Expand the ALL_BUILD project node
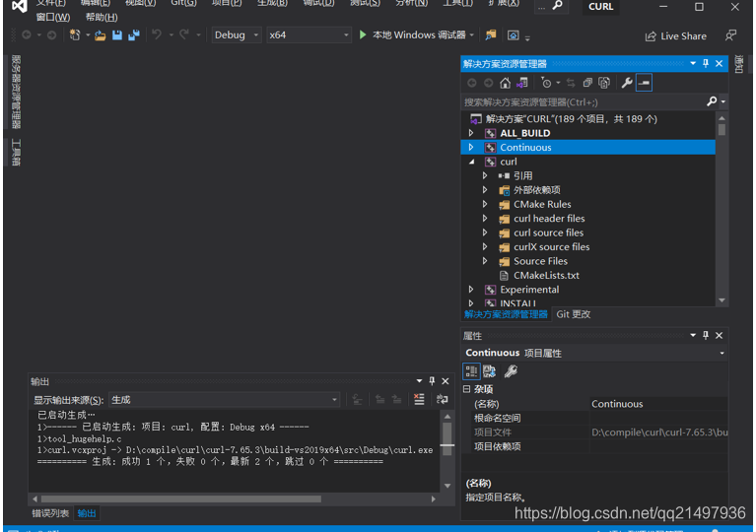Viewport: 756px width, 532px height. point(471,133)
